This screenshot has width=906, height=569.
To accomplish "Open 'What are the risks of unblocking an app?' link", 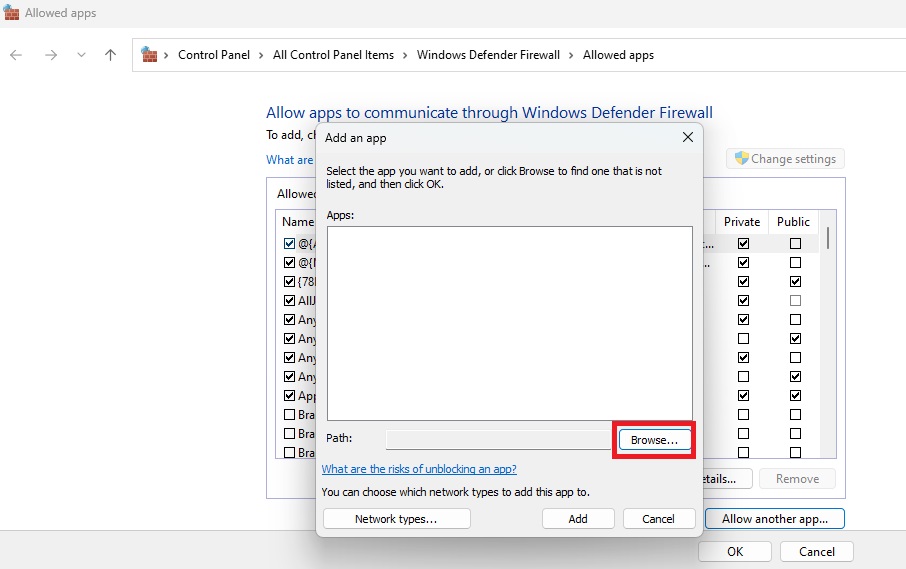I will (419, 469).
